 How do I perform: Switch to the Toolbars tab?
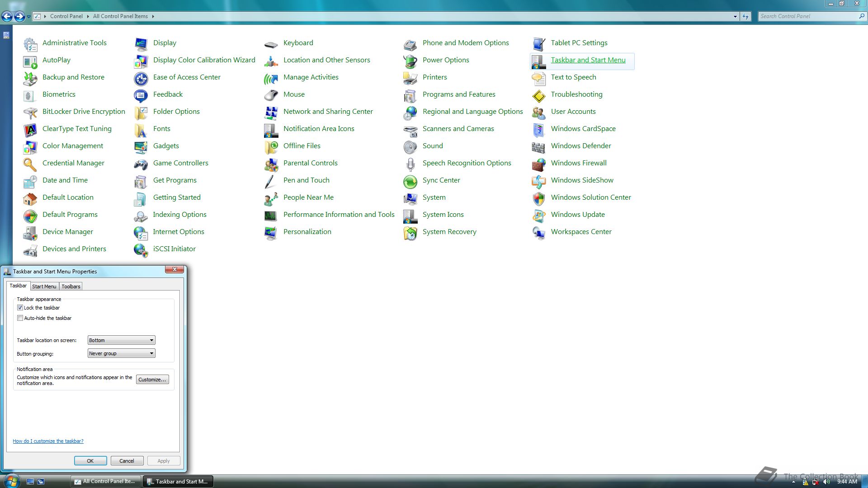click(71, 286)
